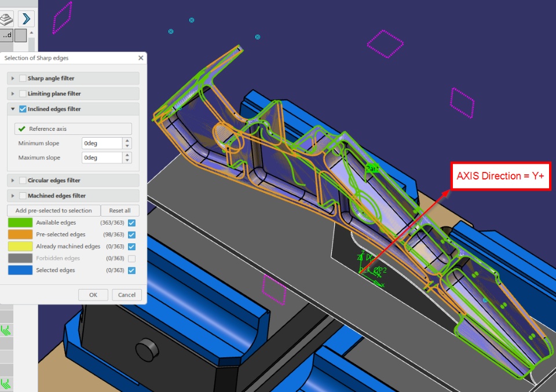This screenshot has height=392, width=556.
Task: Click the Cancel button
Action: pyautogui.click(x=127, y=295)
